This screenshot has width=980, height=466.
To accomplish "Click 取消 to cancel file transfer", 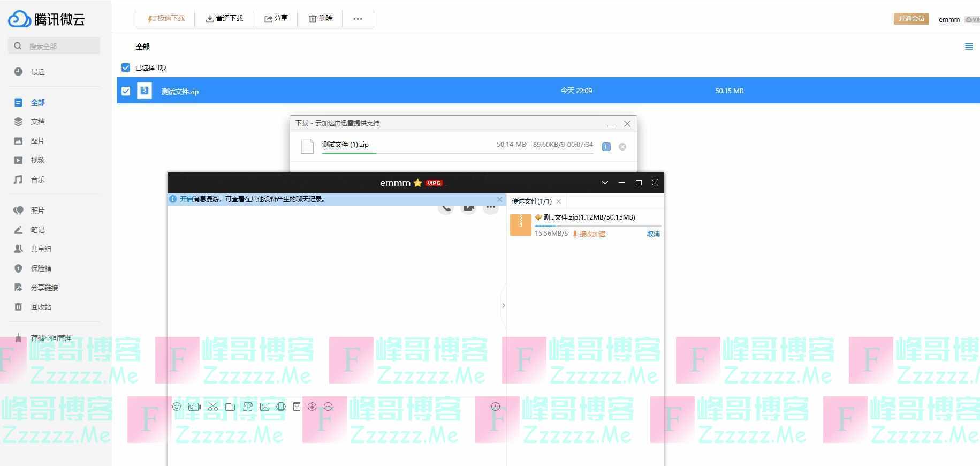I will 653,234.
